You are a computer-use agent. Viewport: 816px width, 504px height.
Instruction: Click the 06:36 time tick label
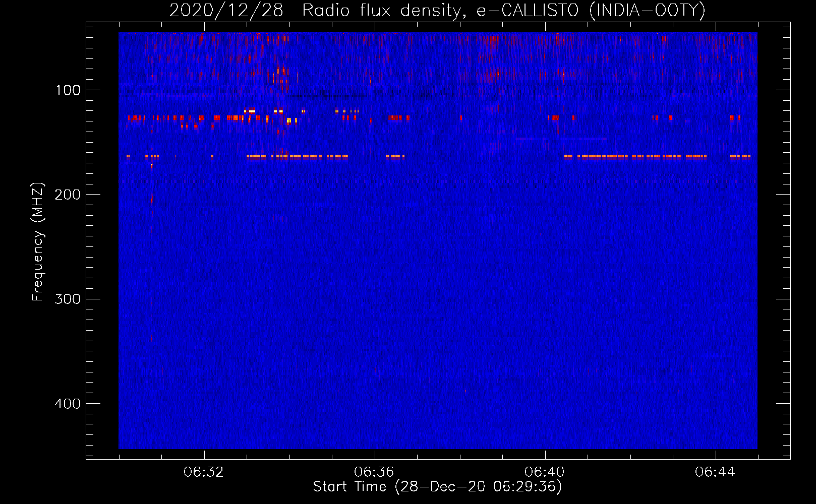[374, 472]
